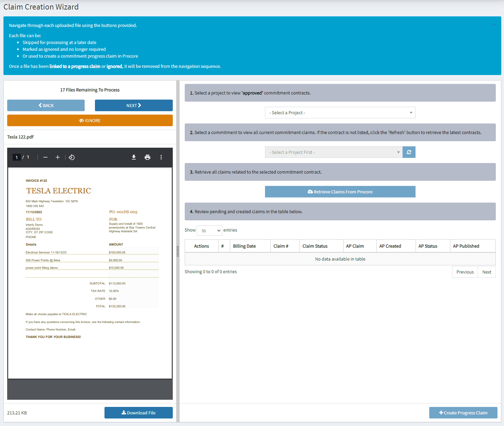Viewport: 504px width, 426px height.
Task: Zoom out on the invoice preview
Action: point(45,157)
